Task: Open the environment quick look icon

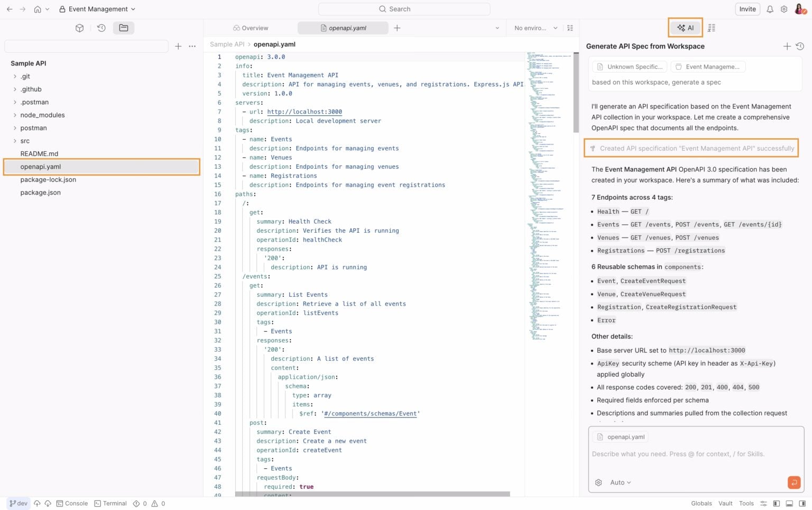Action: click(x=570, y=28)
